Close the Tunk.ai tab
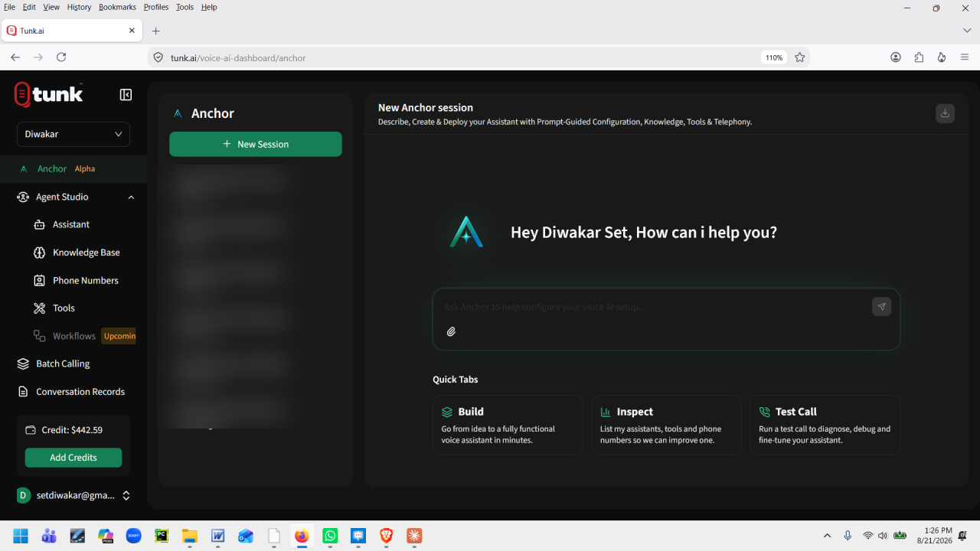The height and width of the screenshot is (551, 980). [132, 31]
